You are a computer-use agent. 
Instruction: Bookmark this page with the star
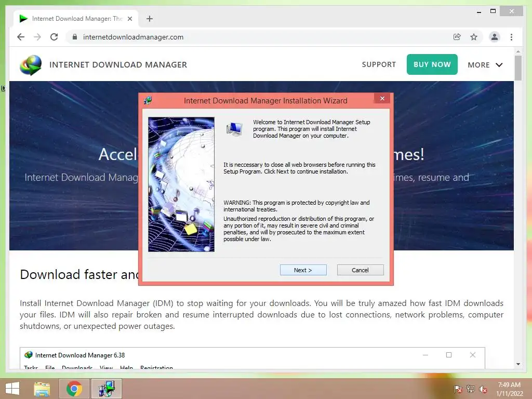pyautogui.click(x=474, y=37)
